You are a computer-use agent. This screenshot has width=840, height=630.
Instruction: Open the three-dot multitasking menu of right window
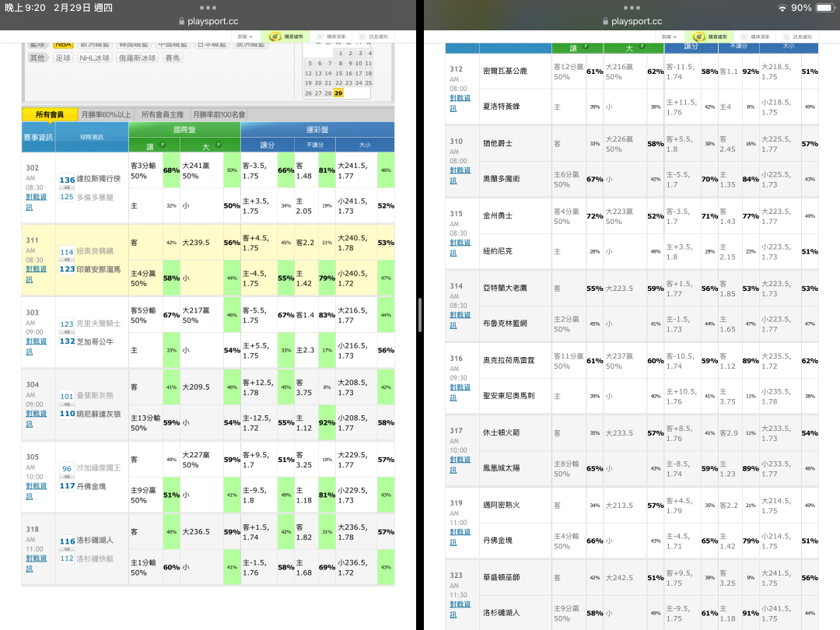[x=632, y=8]
